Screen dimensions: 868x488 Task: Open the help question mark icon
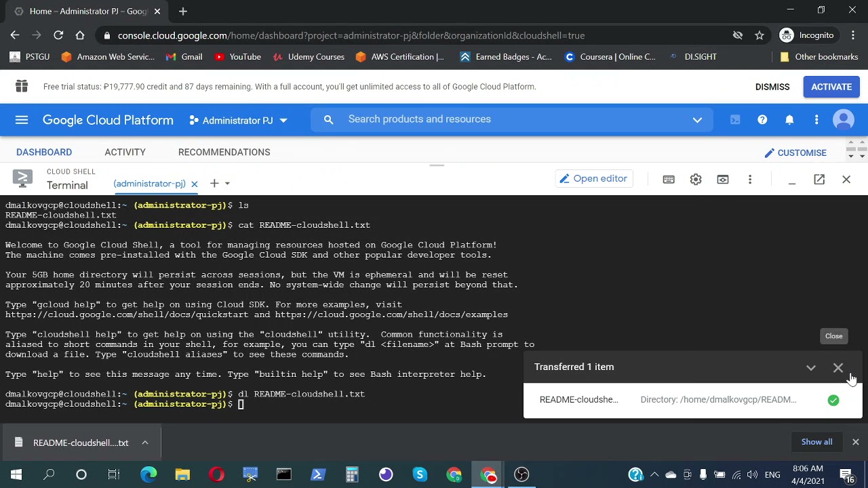pos(762,120)
